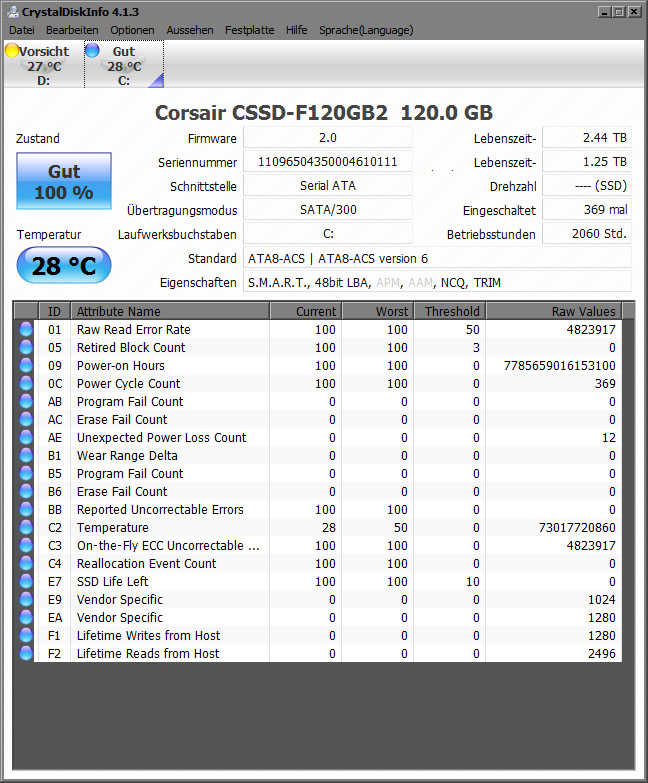Click status orb for B5 Program Fail Count
This screenshot has height=783, width=648.
[x=26, y=473]
